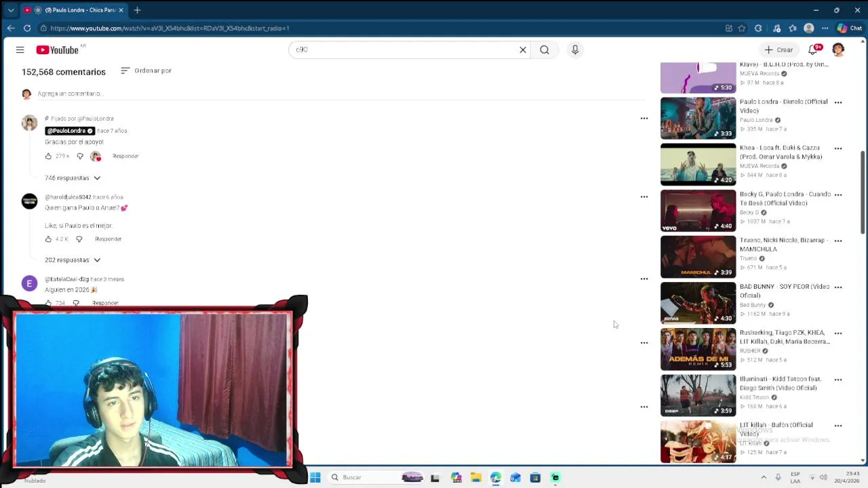Open options for SOY PEOR video
This screenshot has width=868, height=488.
838,287
